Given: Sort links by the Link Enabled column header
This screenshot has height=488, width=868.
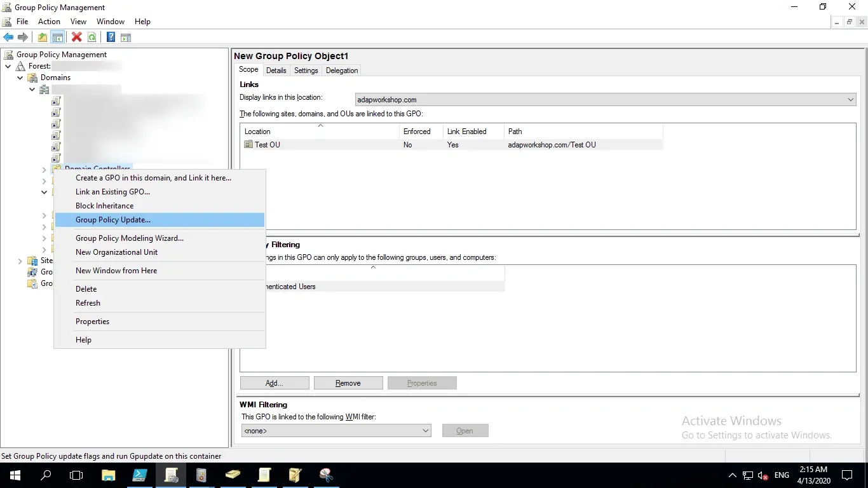Looking at the screenshot, I should pos(473,132).
